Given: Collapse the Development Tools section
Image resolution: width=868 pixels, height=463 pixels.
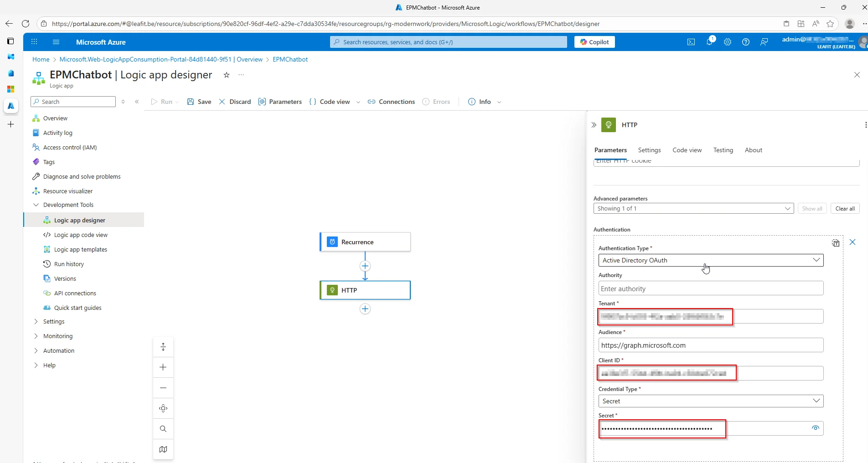Looking at the screenshot, I should point(36,205).
